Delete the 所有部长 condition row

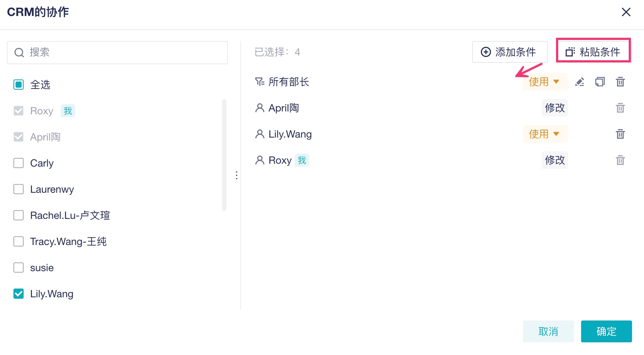coord(620,82)
